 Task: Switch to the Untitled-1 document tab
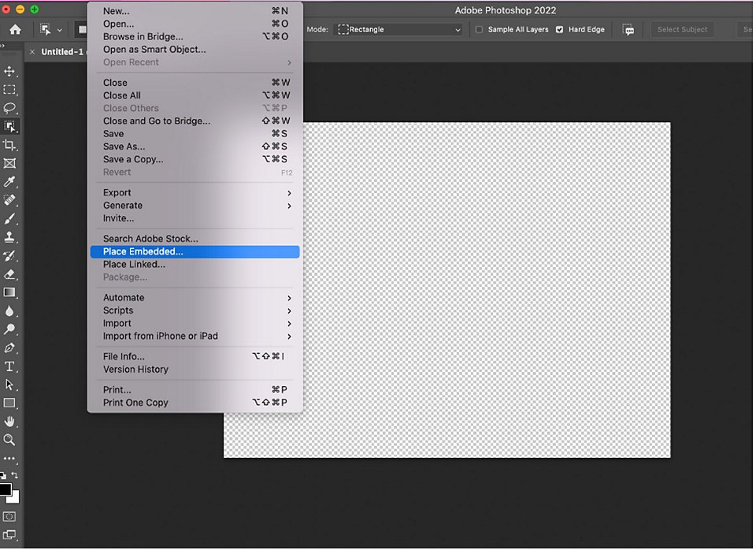click(62, 52)
